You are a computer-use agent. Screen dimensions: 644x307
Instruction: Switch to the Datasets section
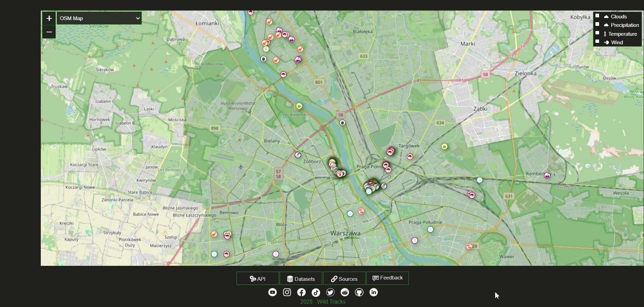(301, 278)
